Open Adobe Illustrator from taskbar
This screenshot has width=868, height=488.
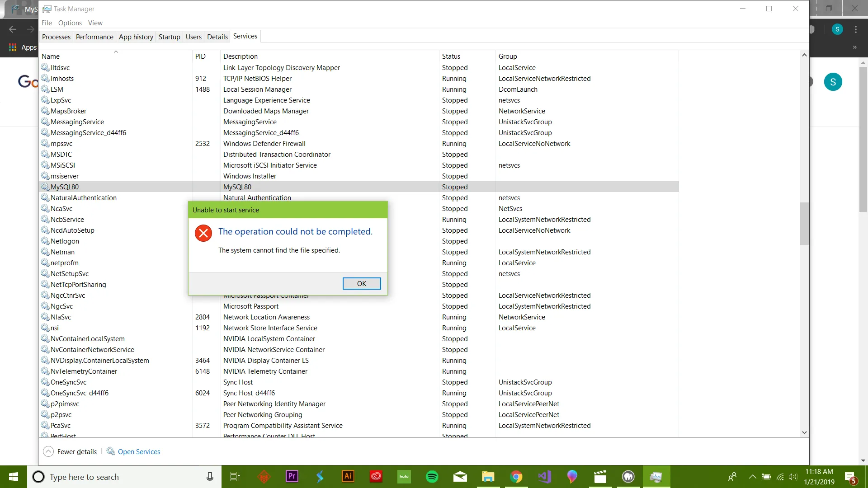tap(348, 476)
